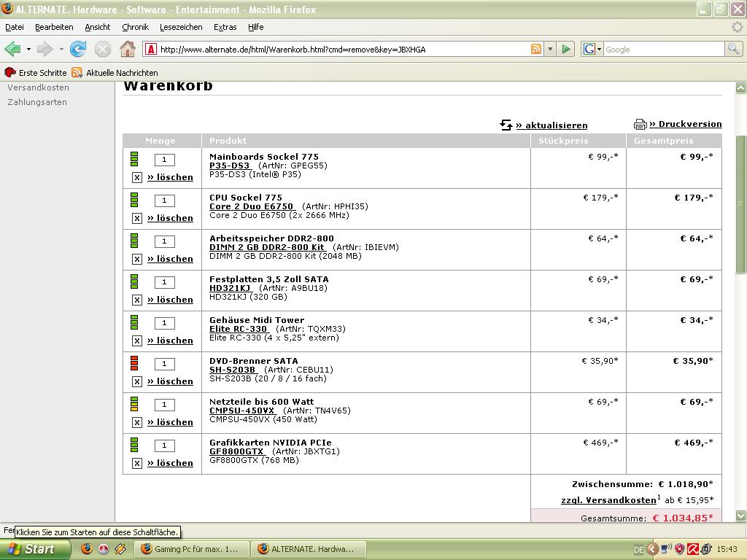Click the X delete box for CMPSU-450VX
The width and height of the screenshot is (747, 560).
pyautogui.click(x=136, y=422)
